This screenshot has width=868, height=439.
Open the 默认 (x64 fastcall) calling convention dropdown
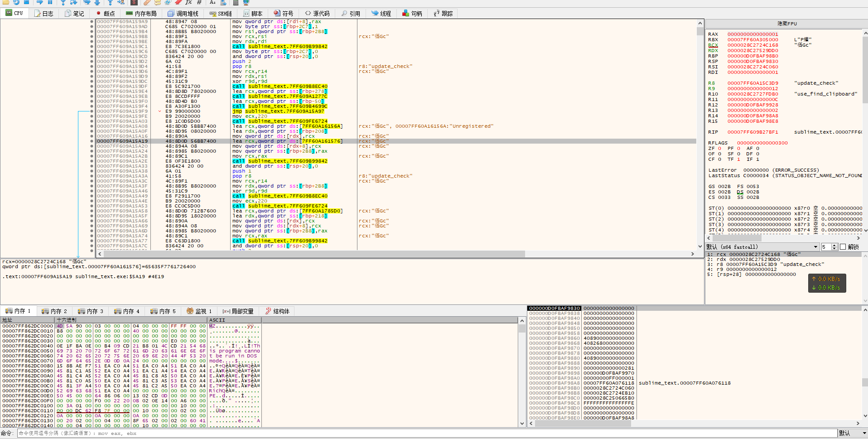coord(762,247)
